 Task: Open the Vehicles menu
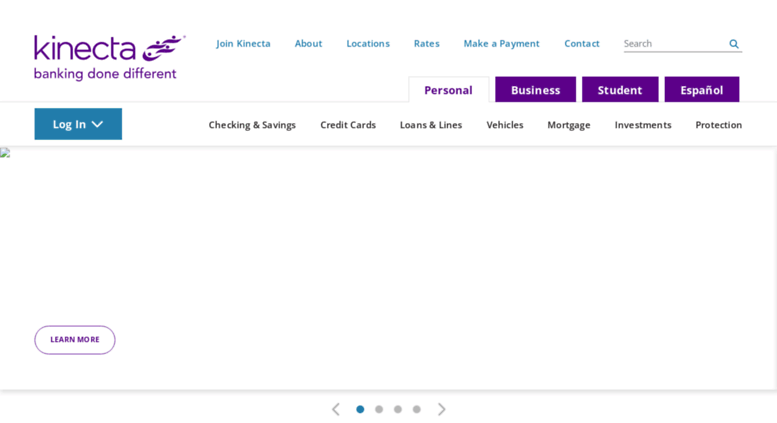pos(505,125)
